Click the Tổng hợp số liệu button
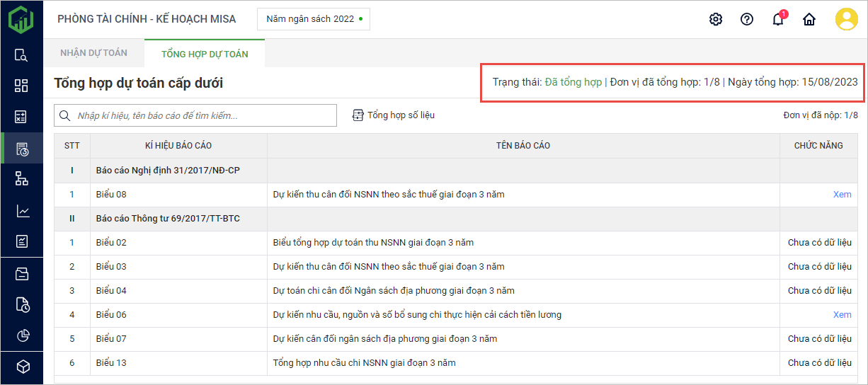868x385 pixels. coord(394,115)
